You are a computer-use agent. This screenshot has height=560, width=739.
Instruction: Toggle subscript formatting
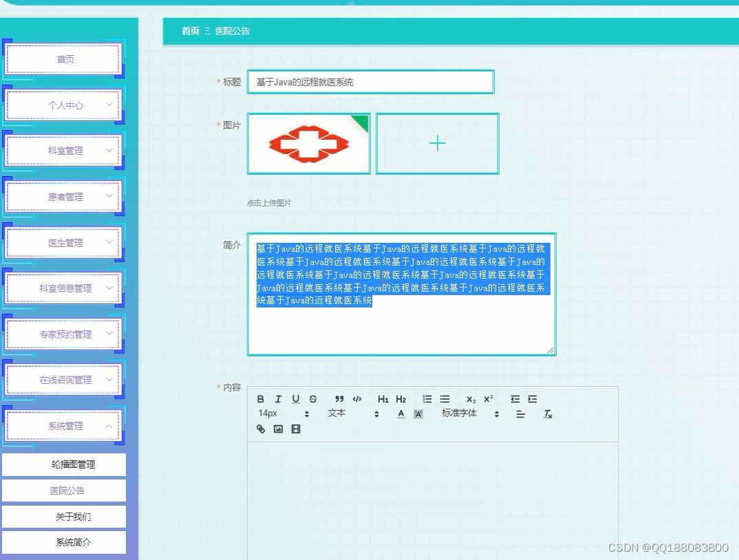[470, 399]
